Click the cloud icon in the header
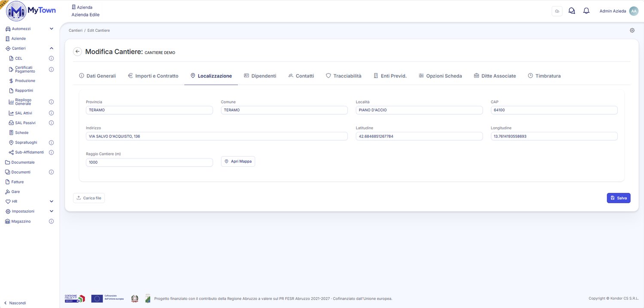 tap(557, 11)
